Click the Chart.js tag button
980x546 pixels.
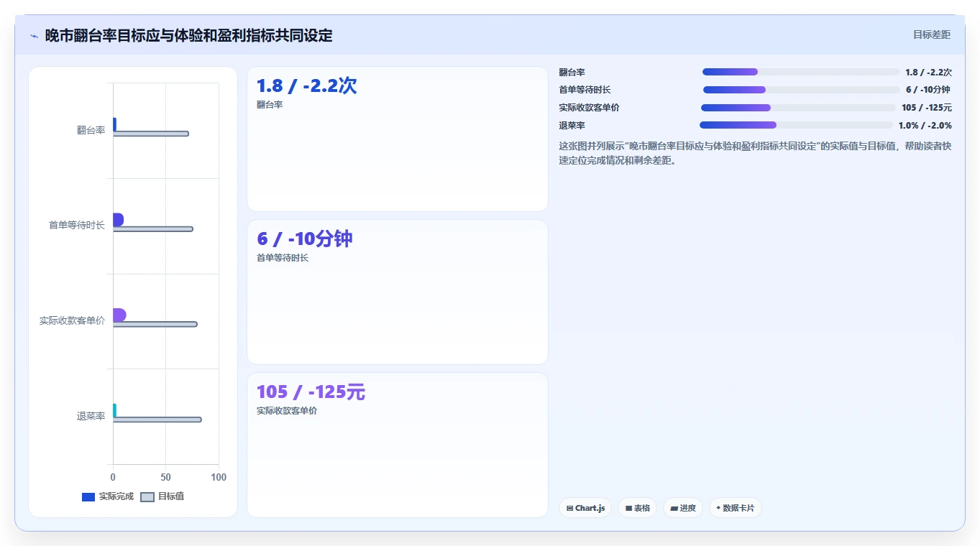585,508
